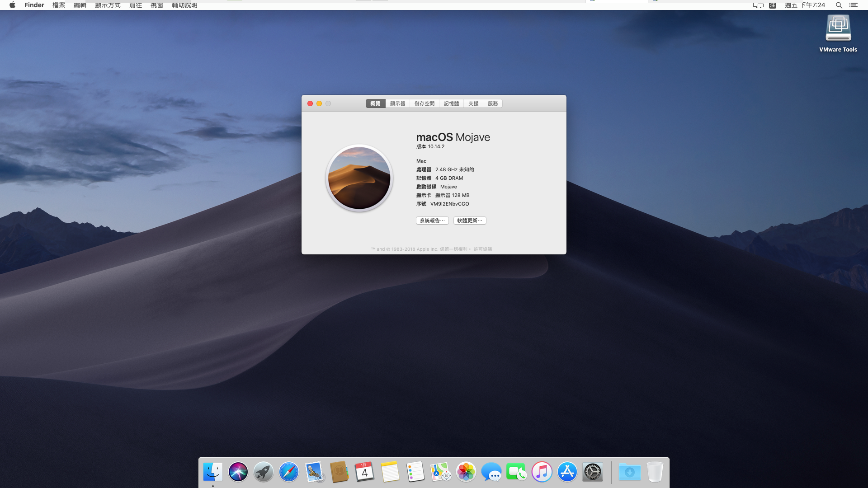Open Mail stamp icon in Dock
Image resolution: width=868 pixels, height=488 pixels.
(314, 472)
